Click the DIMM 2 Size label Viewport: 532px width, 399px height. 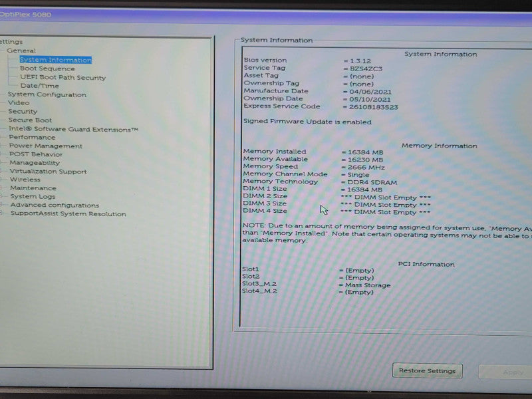click(265, 196)
